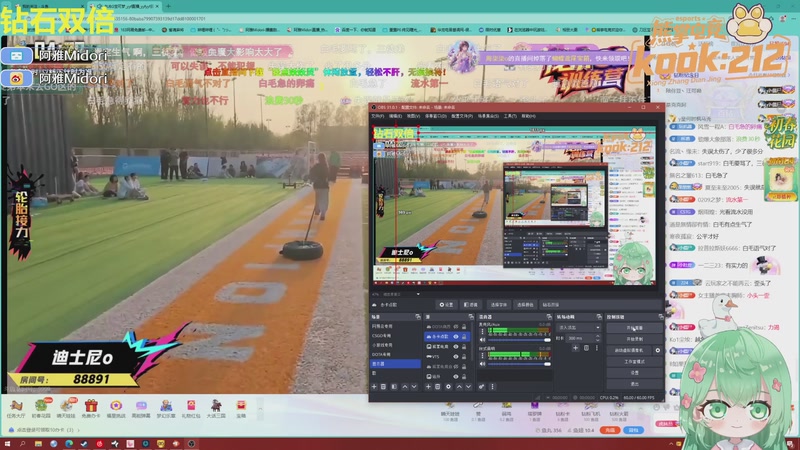This screenshot has height=450, width=800.
Task: Open Steam from the Windows taskbar
Action: pyautogui.click(x=84, y=444)
